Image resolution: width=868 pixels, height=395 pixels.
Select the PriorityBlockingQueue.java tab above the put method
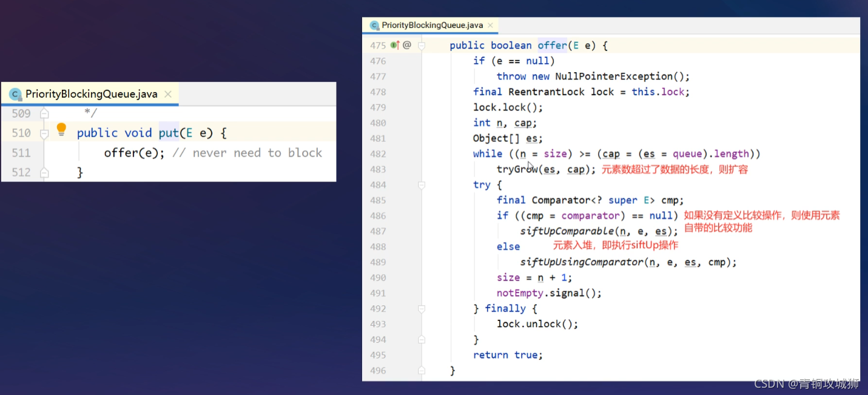[91, 94]
